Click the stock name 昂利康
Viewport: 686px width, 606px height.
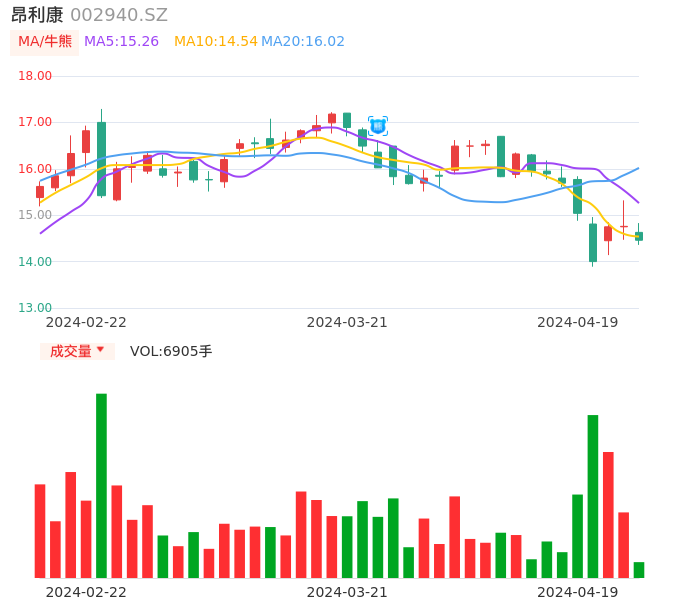[37, 15]
